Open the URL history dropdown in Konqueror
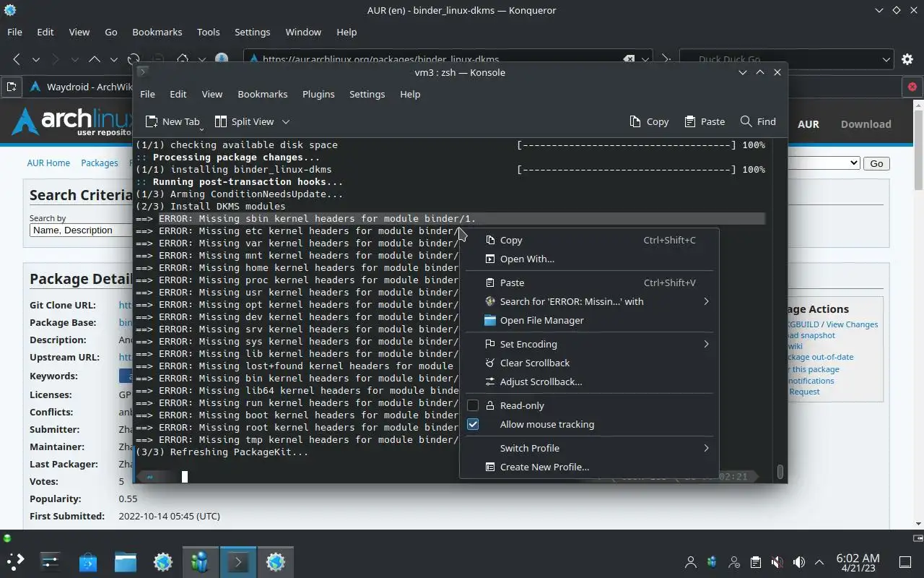Viewport: 924px width, 578px height. (645, 59)
